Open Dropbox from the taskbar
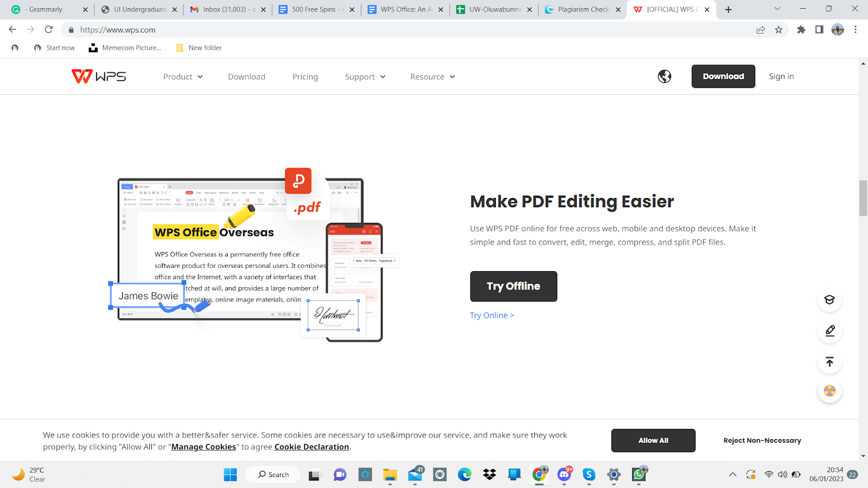Viewport: 868px width, 488px height. (490, 475)
